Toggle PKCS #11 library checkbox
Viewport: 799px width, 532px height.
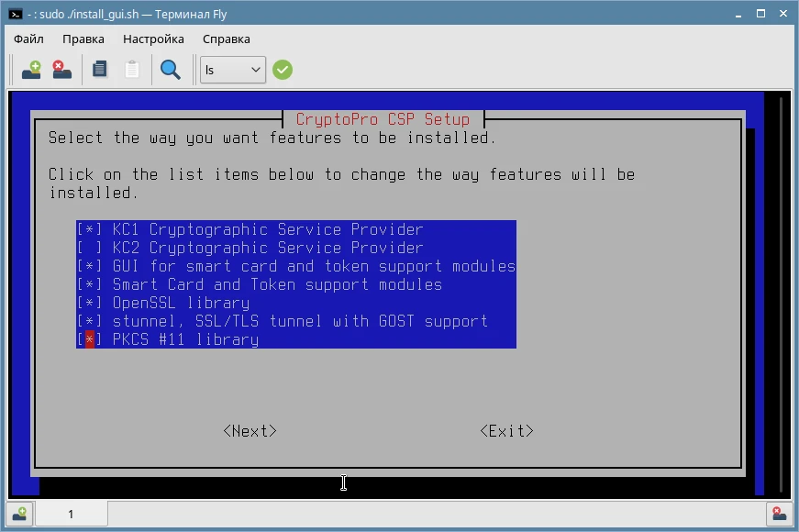point(89,340)
